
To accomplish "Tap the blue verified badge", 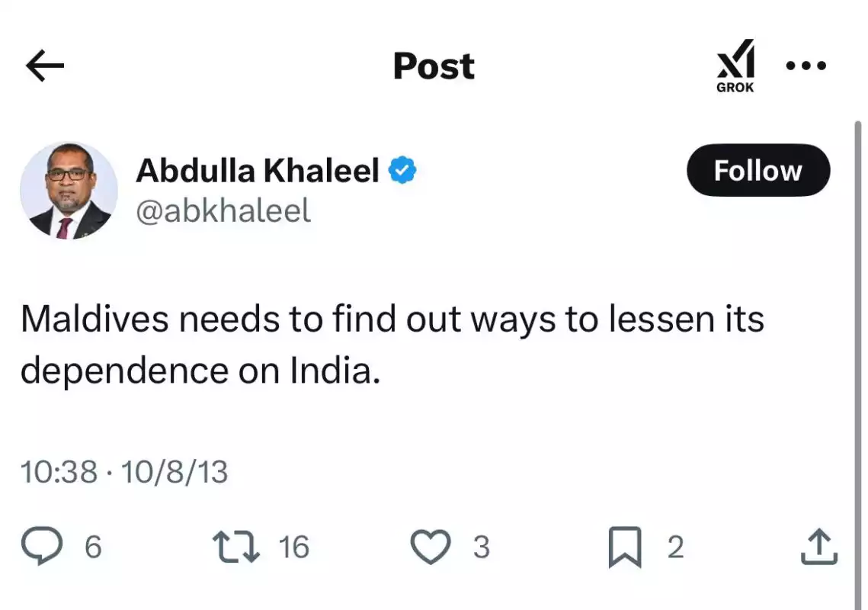I will (x=402, y=170).
